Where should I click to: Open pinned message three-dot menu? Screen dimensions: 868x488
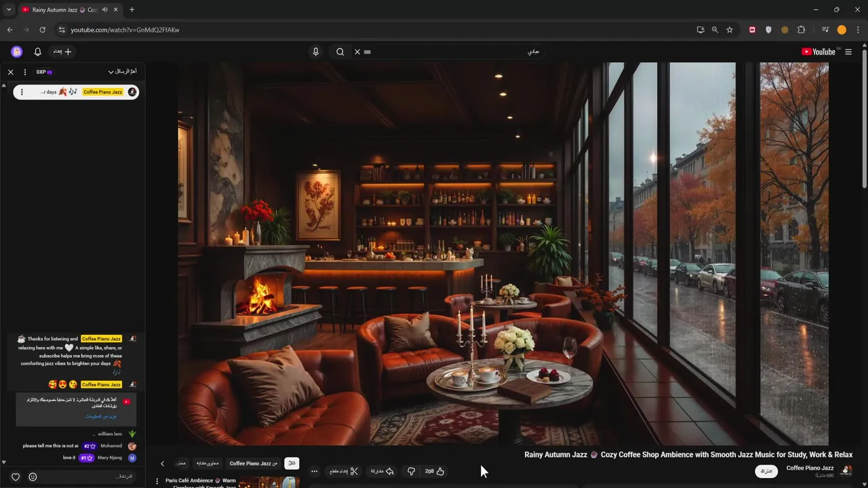[x=22, y=92]
